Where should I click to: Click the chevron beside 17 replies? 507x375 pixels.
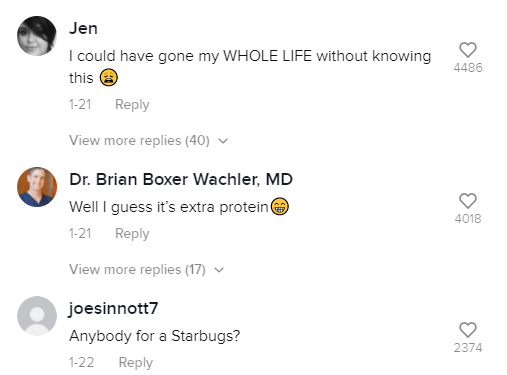tap(219, 270)
